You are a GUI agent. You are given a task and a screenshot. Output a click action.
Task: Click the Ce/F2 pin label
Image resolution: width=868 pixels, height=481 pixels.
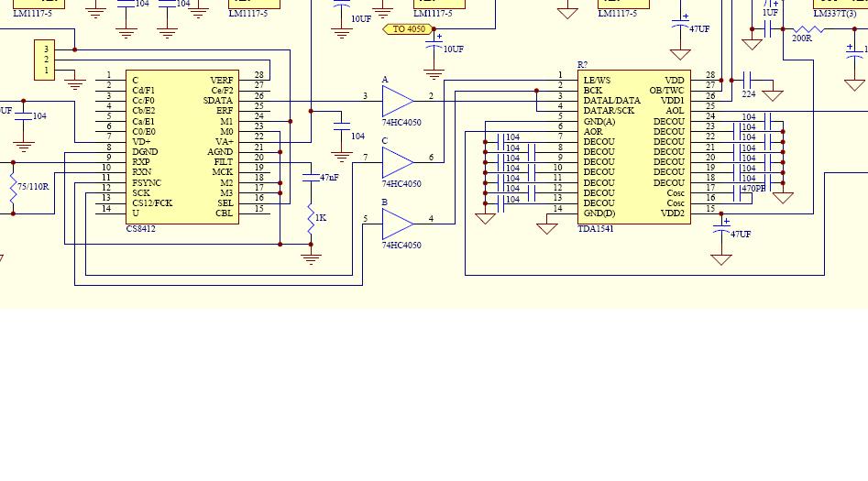(x=222, y=90)
